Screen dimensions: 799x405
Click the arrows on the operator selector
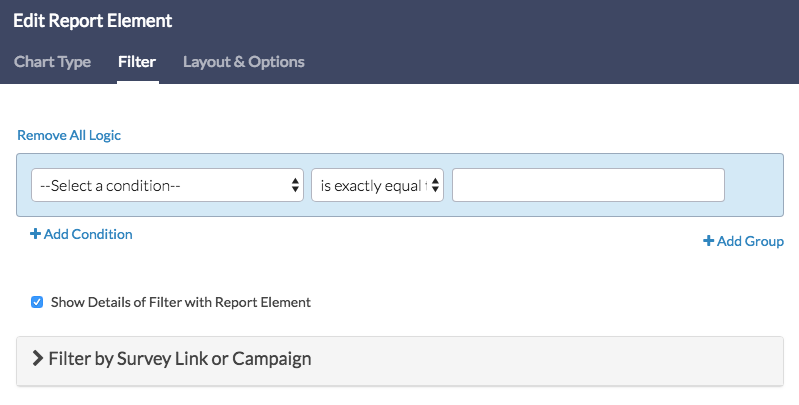click(x=436, y=185)
